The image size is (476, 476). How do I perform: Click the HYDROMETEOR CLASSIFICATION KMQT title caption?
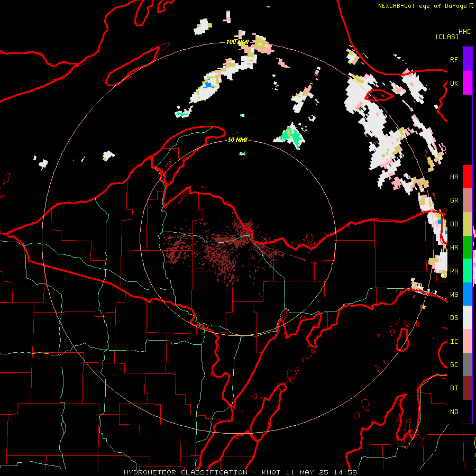[x=240, y=472]
